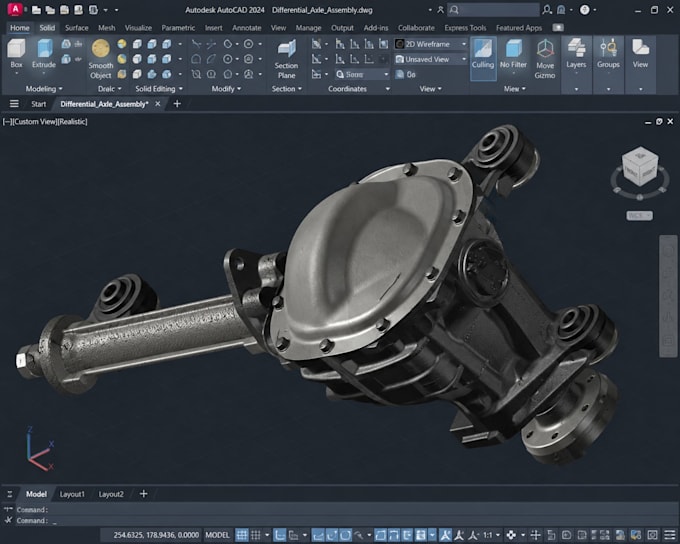Select the Move Gizmo icon
680x544 pixels.
[x=545, y=59]
